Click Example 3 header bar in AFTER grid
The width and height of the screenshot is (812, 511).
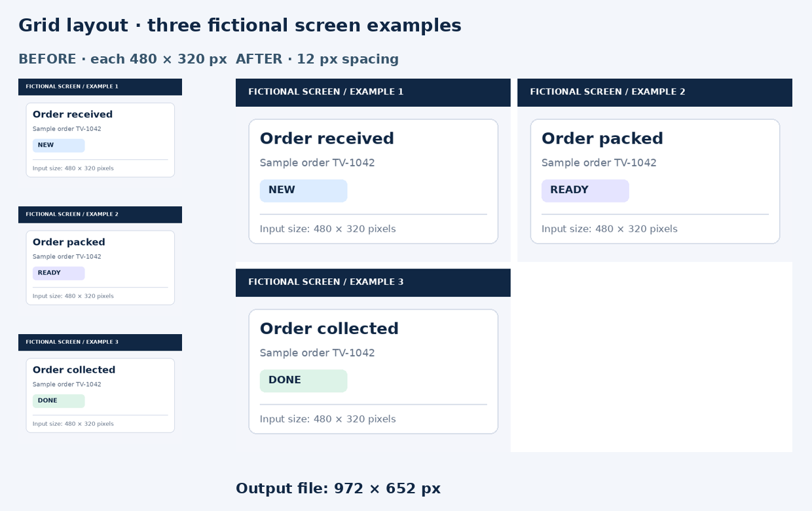373,282
